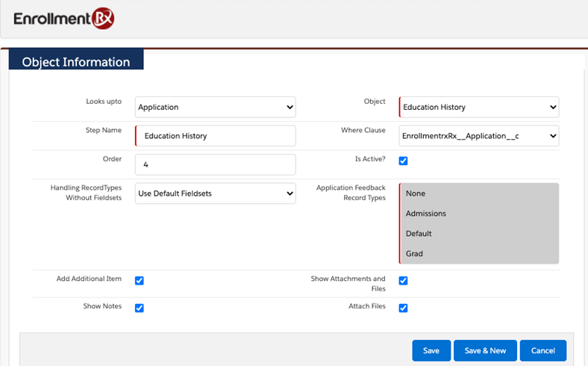Open the Looks upto dropdown
This screenshot has width=588, height=366.
point(215,107)
